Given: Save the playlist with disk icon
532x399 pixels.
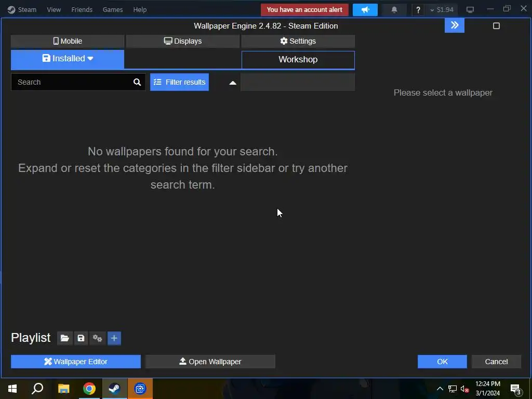Looking at the screenshot, I should pyautogui.click(x=81, y=338).
